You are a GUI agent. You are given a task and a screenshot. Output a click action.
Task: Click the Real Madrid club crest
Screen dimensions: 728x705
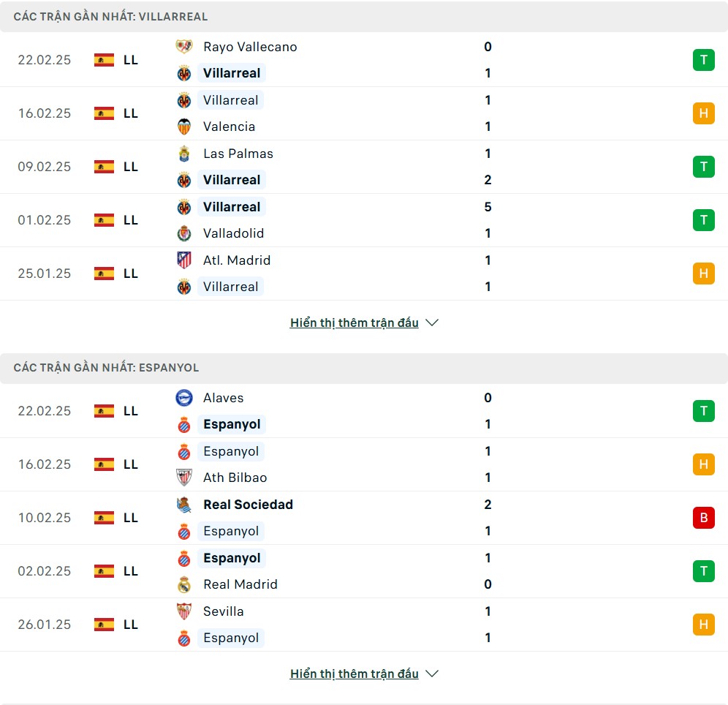pyautogui.click(x=184, y=584)
